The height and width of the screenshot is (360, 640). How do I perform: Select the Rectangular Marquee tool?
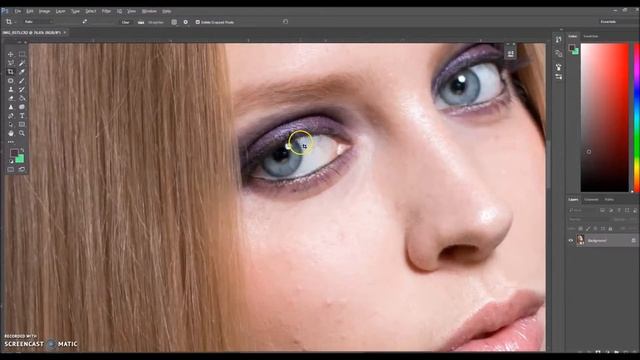click(22, 54)
